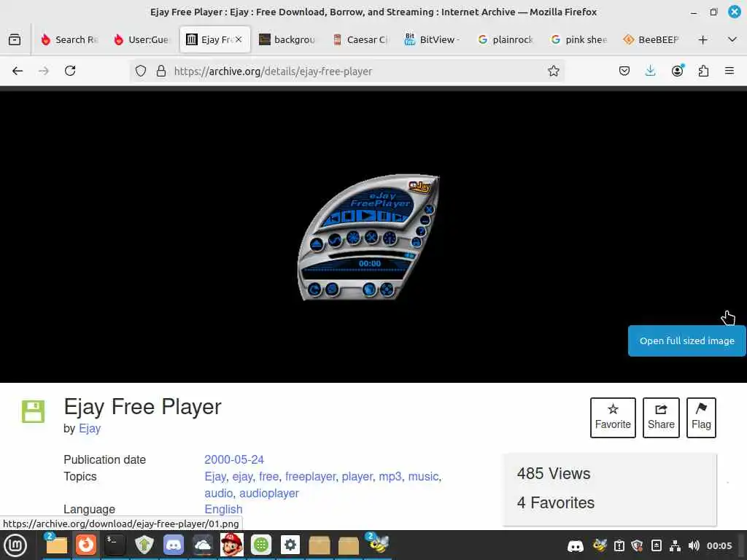The width and height of the screenshot is (747, 560).
Task: Switch to the User:Guest tab
Action: coord(142,39)
